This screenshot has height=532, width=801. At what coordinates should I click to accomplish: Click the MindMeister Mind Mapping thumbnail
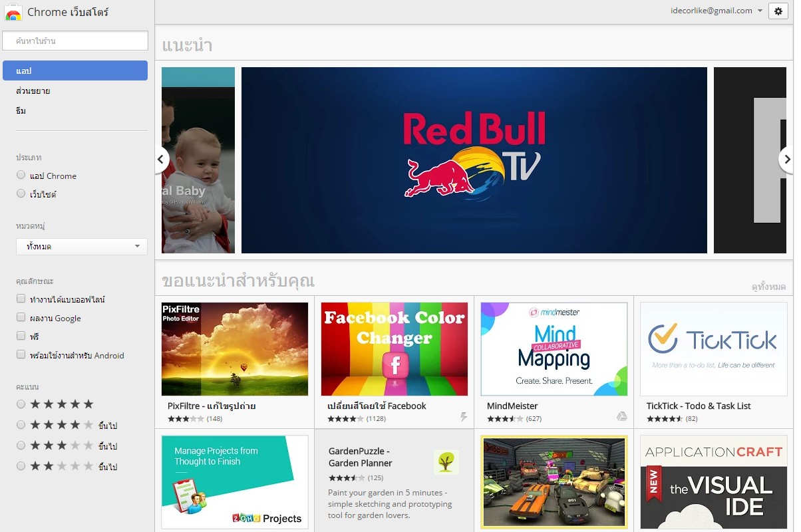pos(554,349)
